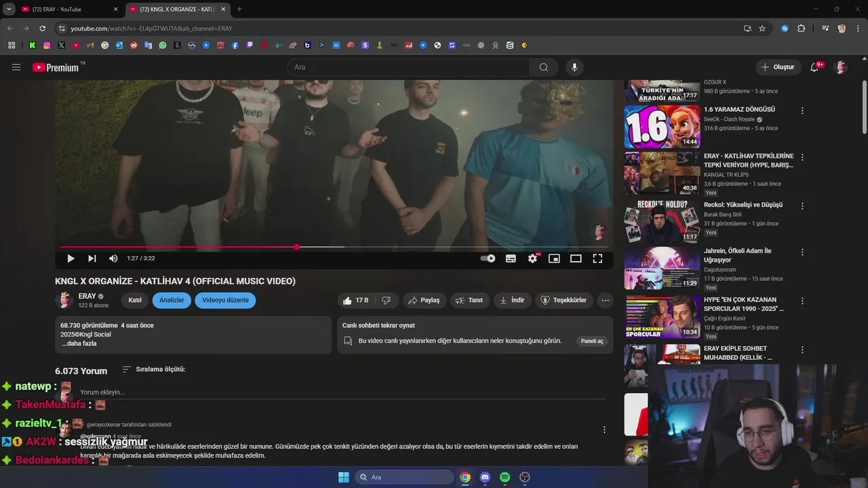Click İndir to download the video
Viewport: 868px width, 488px height.
(513, 300)
